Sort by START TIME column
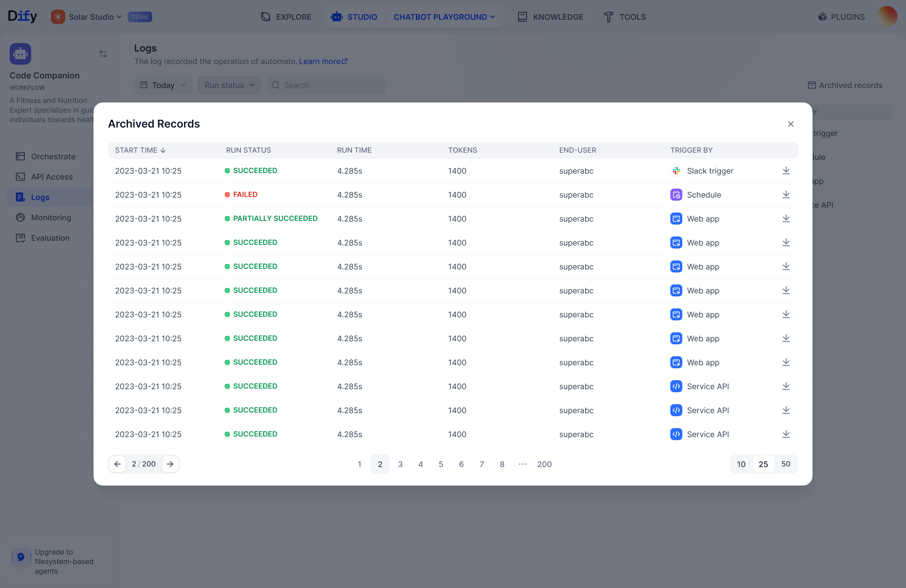This screenshot has width=906, height=588. pos(141,150)
